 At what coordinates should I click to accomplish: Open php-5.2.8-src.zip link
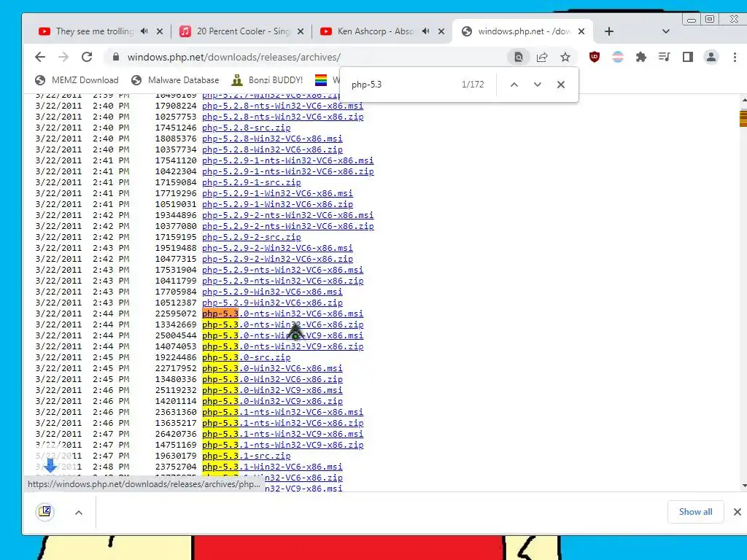click(x=247, y=128)
